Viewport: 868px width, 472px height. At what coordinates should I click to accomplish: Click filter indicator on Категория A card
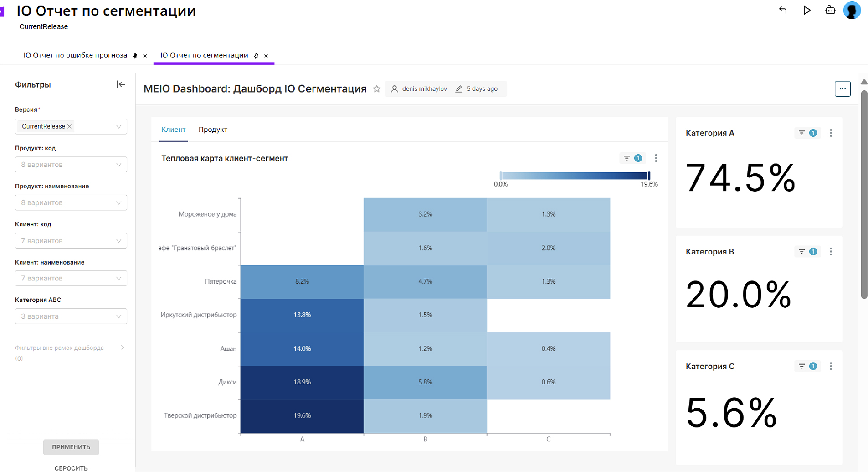point(807,133)
